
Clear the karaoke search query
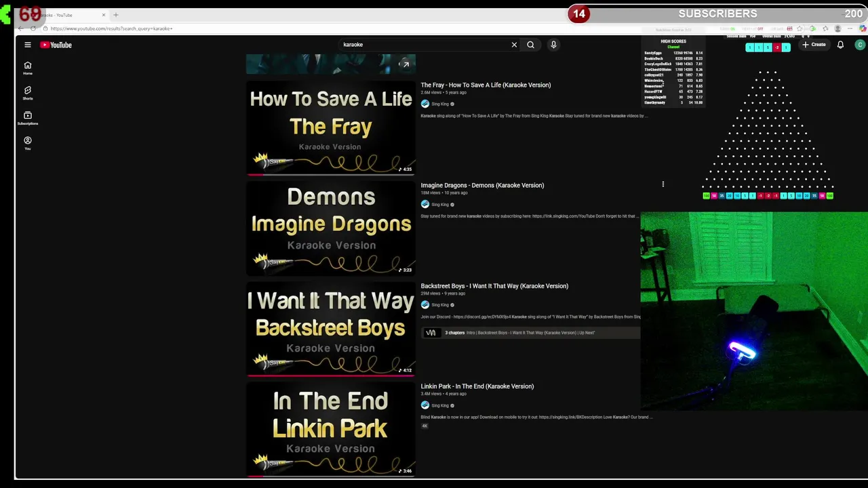point(514,45)
